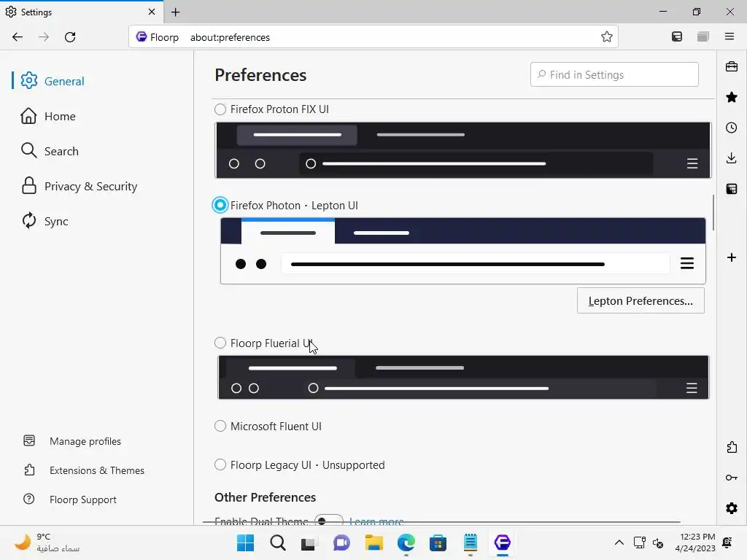The width and height of the screenshot is (747, 560).
Task: Select Firefox Proton FIX UI radio button
Action: tap(220, 109)
